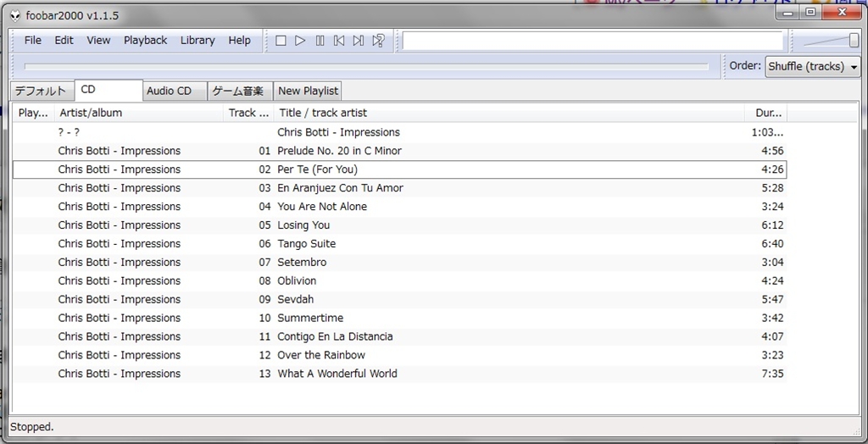
Task: Open the Playback menu
Action: point(145,41)
